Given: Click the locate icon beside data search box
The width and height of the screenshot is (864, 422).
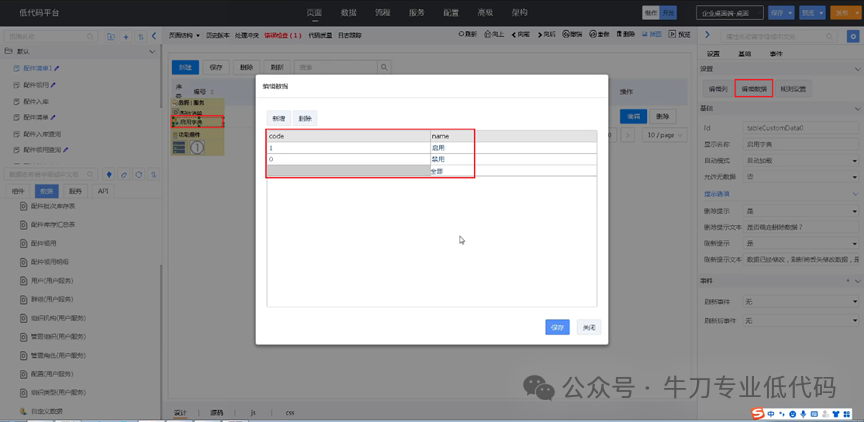Looking at the screenshot, I should pyautogui.click(x=109, y=174).
